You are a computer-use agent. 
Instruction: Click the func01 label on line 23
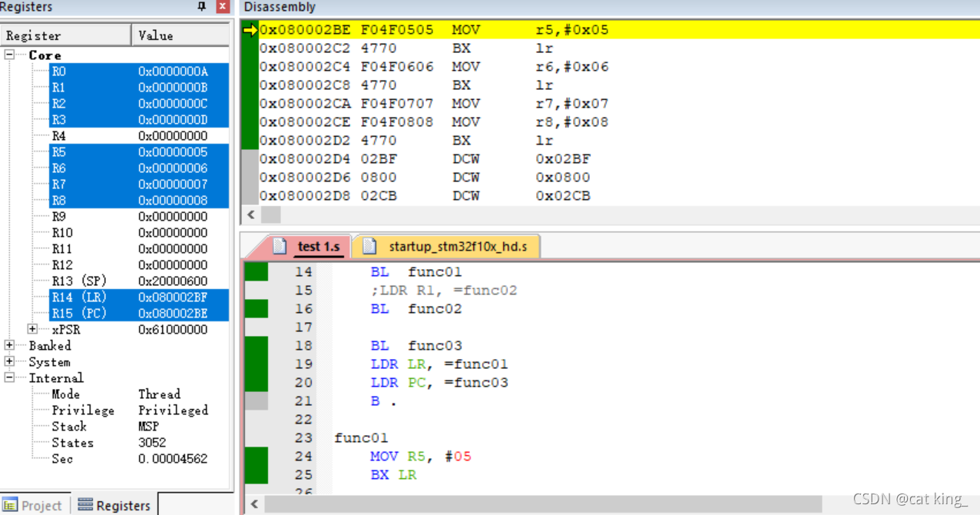[362, 438]
